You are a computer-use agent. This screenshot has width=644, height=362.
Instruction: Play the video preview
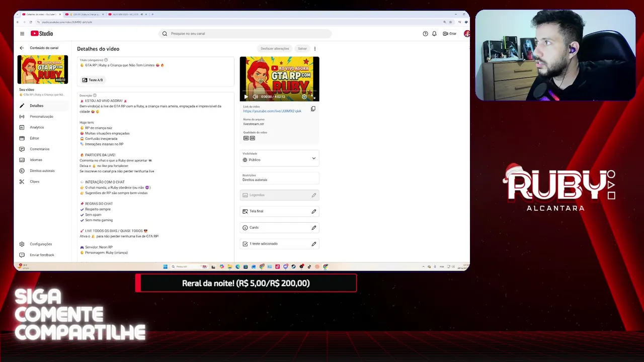coord(246,97)
